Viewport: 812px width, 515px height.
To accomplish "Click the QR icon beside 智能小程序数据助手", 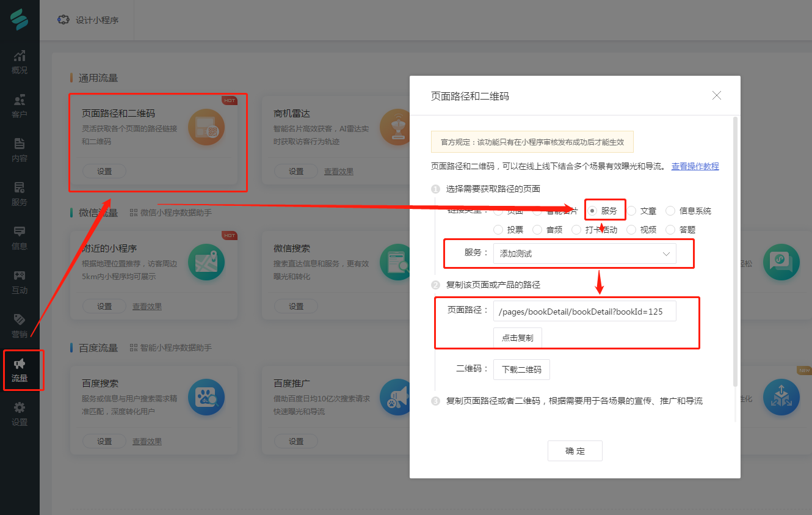I will pyautogui.click(x=134, y=348).
